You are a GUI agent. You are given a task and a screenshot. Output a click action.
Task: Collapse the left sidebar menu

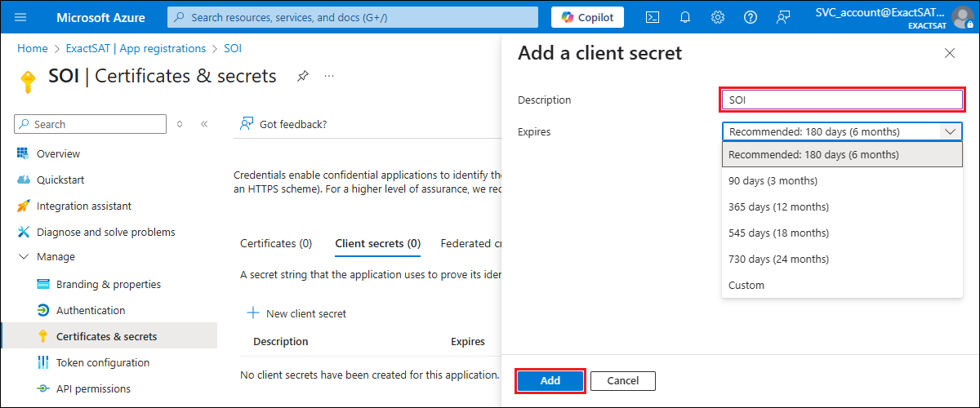(204, 124)
